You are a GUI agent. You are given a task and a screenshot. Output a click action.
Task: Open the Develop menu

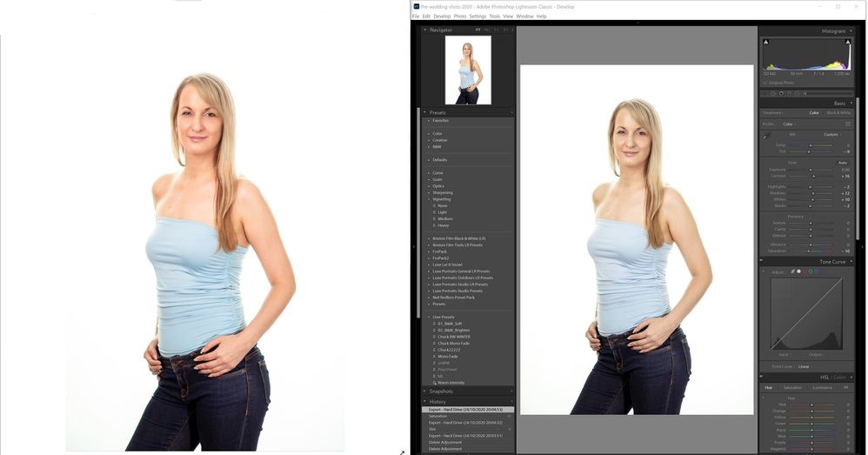(x=442, y=17)
